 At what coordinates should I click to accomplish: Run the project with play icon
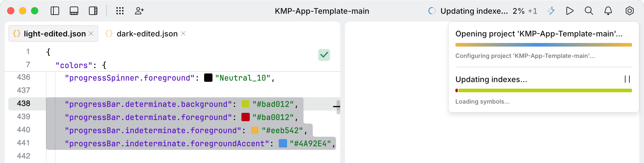pyautogui.click(x=570, y=11)
